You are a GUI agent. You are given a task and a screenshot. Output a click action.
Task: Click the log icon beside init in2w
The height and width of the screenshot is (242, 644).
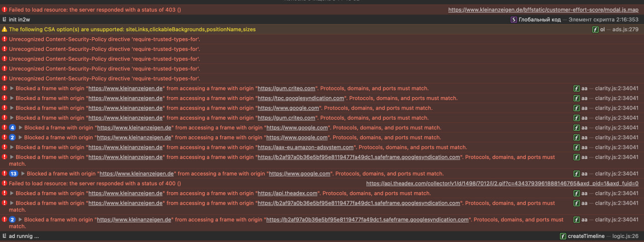pos(5,20)
